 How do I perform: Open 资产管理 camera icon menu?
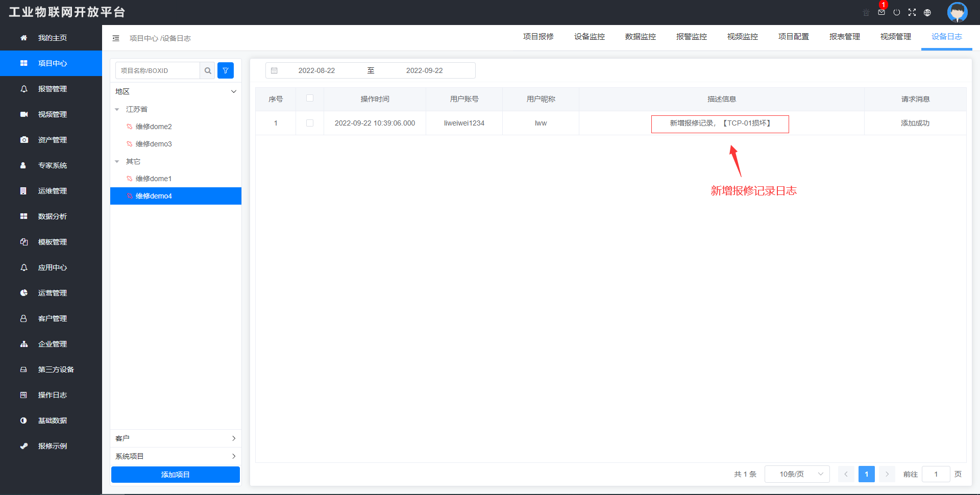51,140
